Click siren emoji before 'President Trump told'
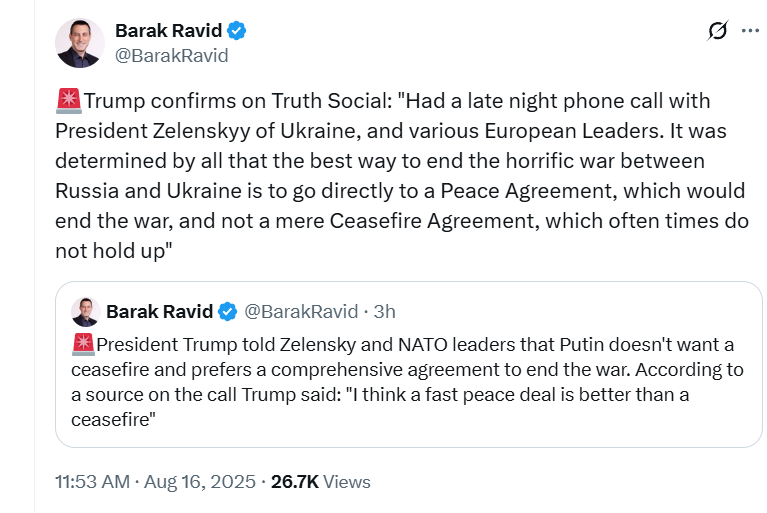The image size is (767, 513). pyautogui.click(x=83, y=346)
